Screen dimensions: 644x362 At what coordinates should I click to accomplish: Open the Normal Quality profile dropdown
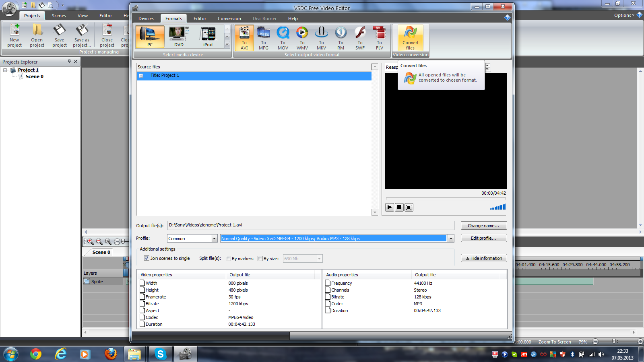(451, 239)
